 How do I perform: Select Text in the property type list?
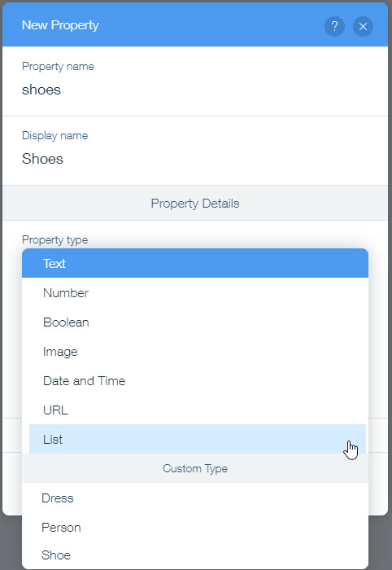pos(195,263)
